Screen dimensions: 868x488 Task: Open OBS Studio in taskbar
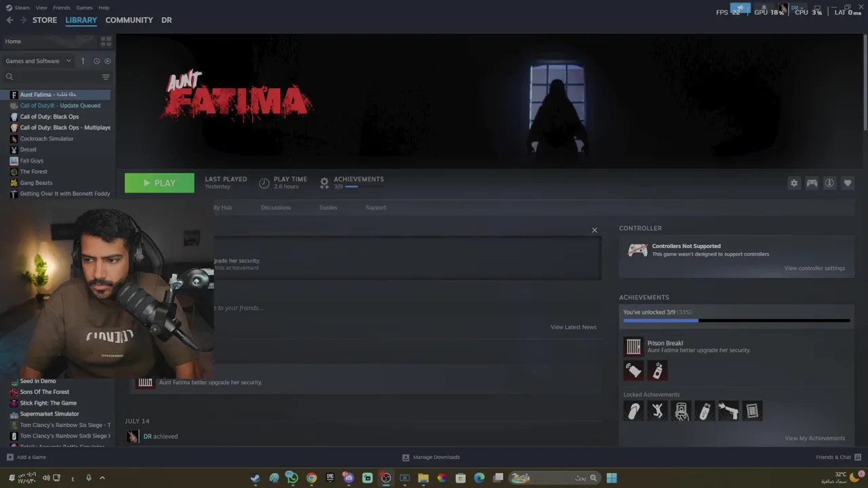[386, 478]
